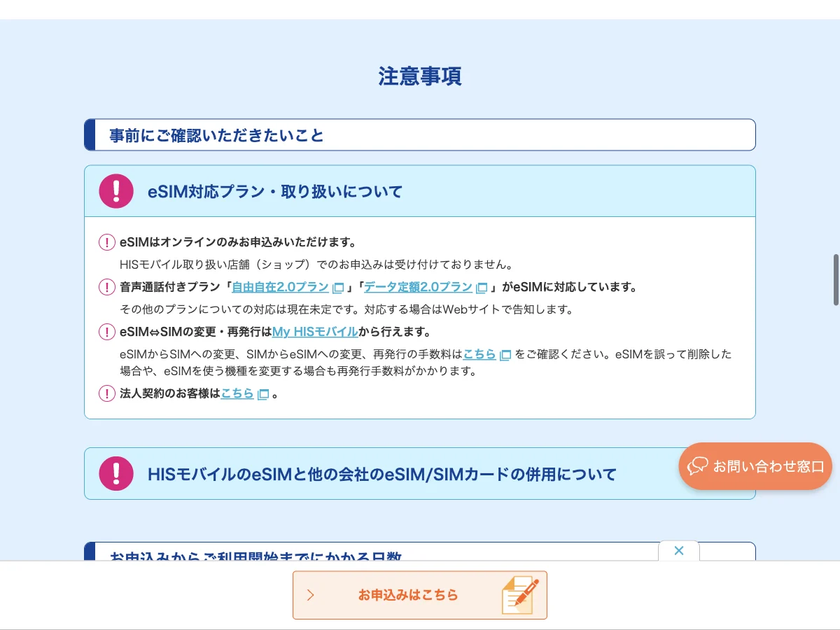Click the 注意事項 heading
The width and height of the screenshot is (840, 630).
point(420,76)
